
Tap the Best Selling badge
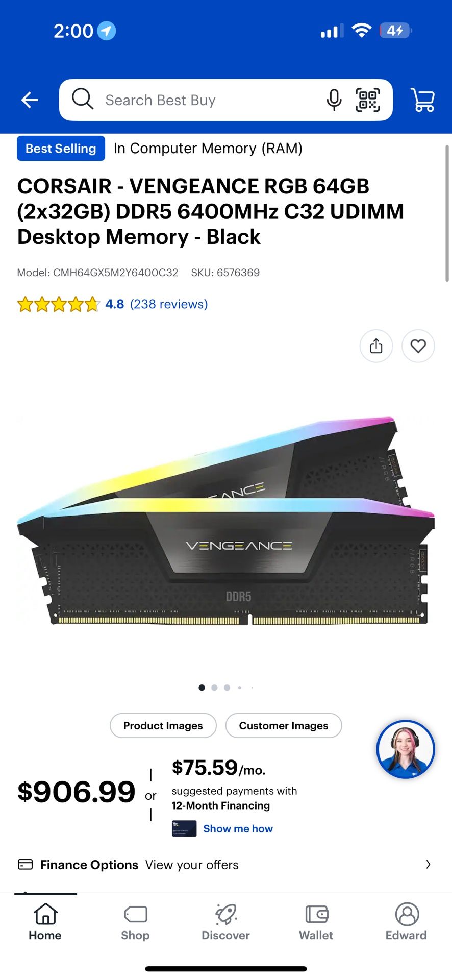(61, 148)
